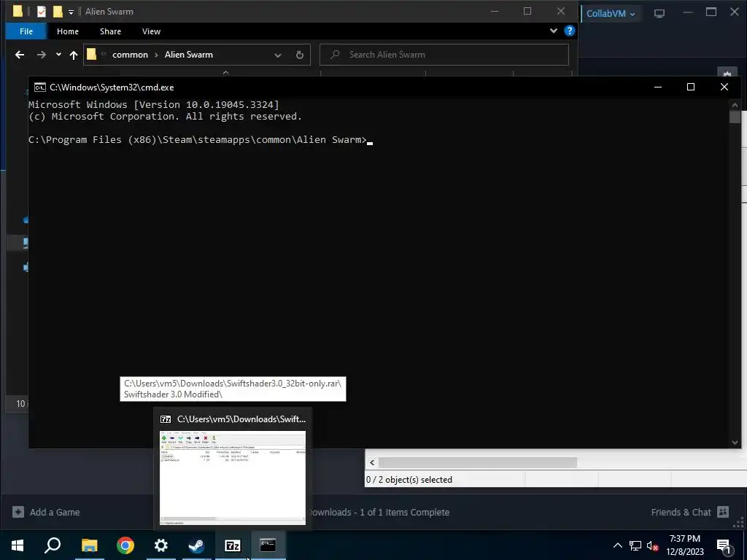Click the muted volume tray icon
This screenshot has width=747, height=560.
coord(653,545)
